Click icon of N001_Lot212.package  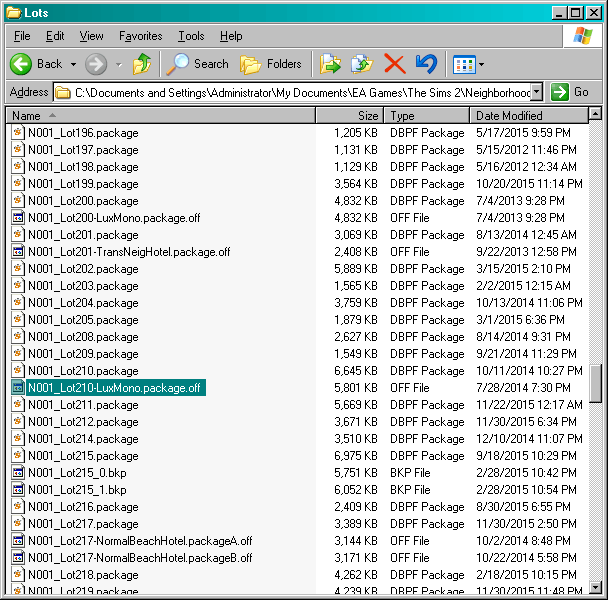[x=17, y=421]
